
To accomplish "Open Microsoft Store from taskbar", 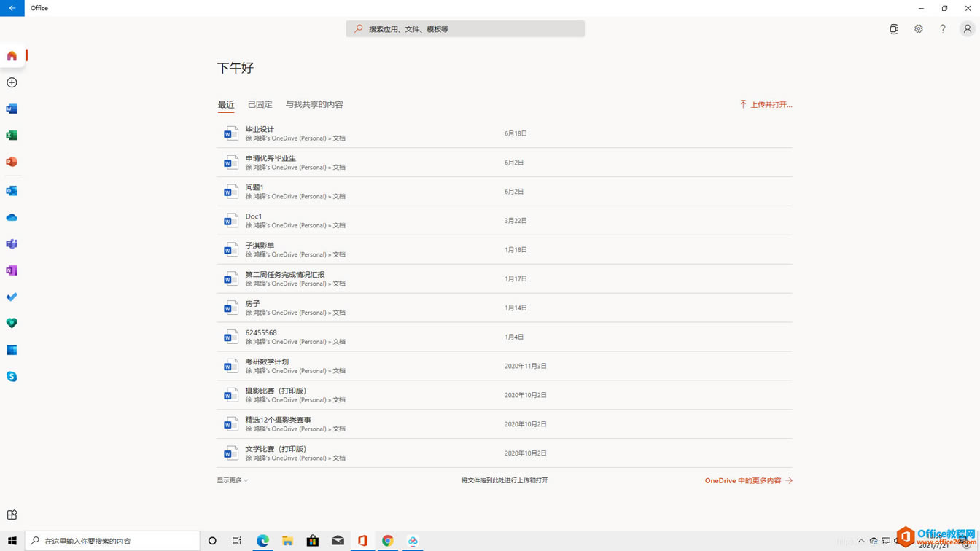I will tap(312, 541).
